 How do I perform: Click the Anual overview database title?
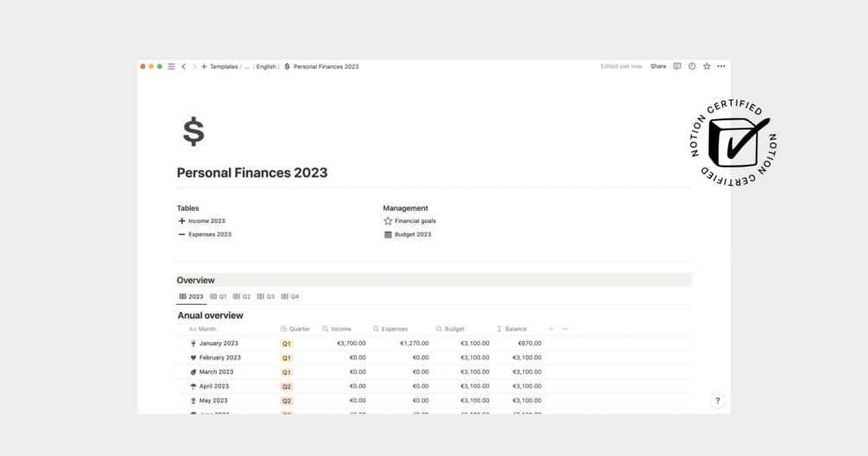pyautogui.click(x=211, y=315)
